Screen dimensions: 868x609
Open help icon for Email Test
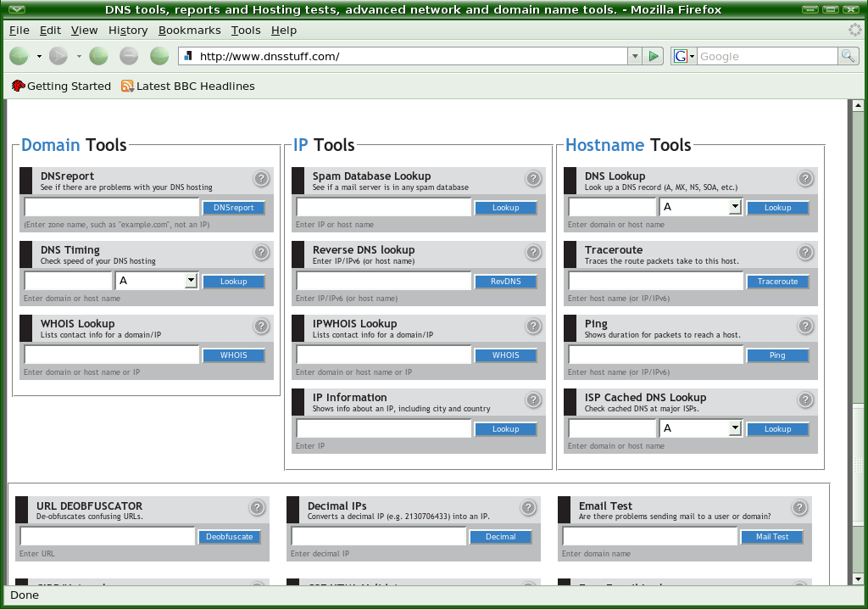pyautogui.click(x=799, y=507)
